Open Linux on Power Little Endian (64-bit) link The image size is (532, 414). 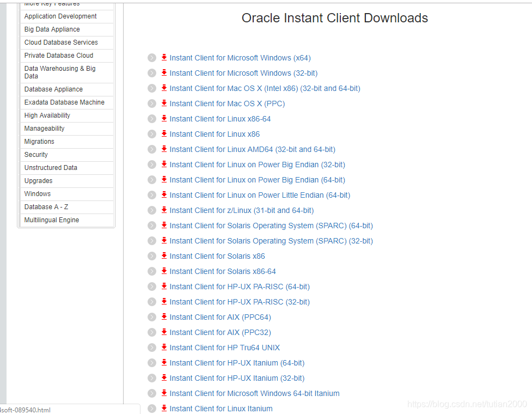click(x=260, y=196)
